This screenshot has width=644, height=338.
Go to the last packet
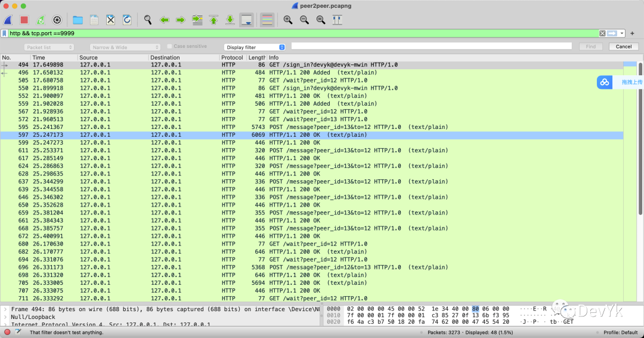pos(230,20)
